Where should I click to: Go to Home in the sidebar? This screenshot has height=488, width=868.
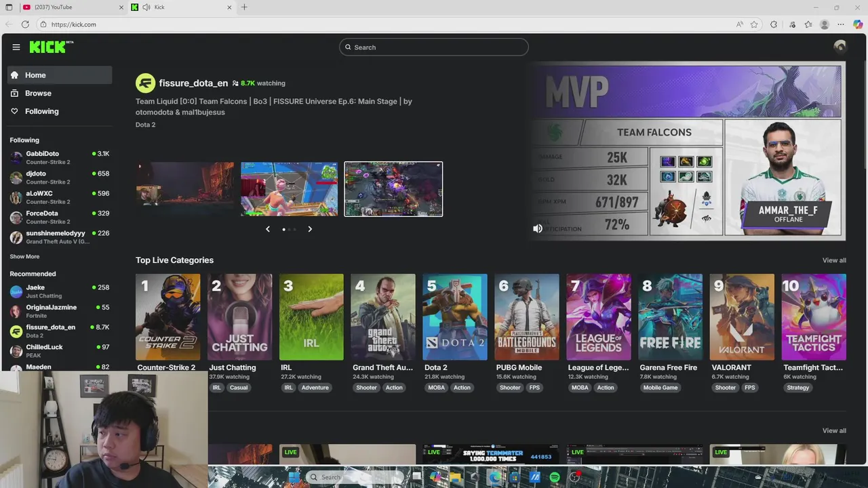(60, 75)
